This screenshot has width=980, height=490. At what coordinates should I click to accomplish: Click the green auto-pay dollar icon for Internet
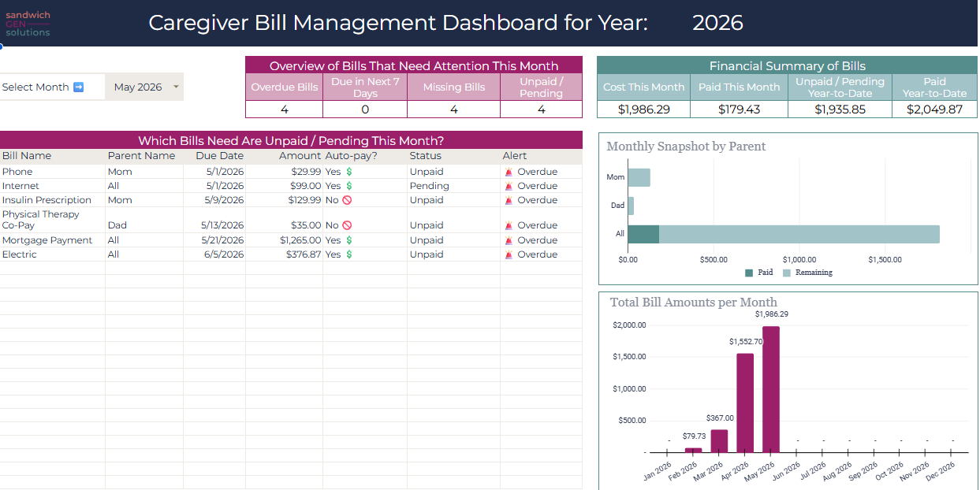(348, 186)
